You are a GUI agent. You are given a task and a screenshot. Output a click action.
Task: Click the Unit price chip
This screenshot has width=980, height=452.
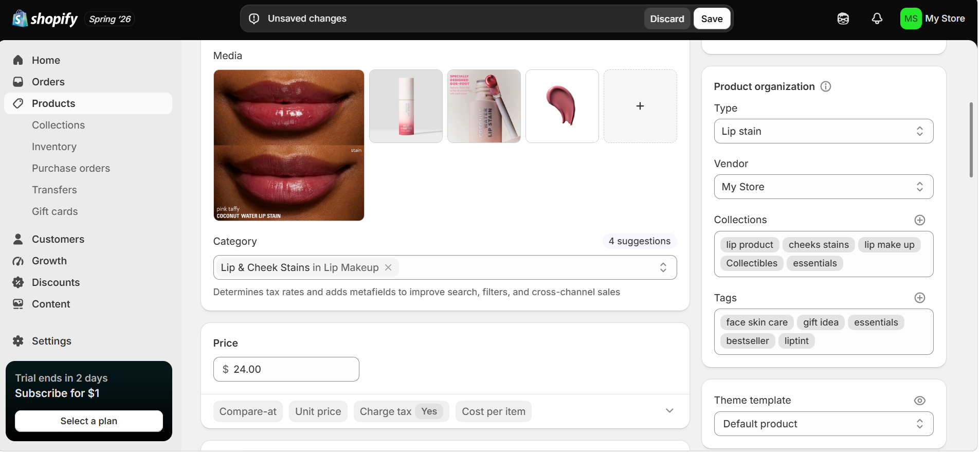coord(318,411)
